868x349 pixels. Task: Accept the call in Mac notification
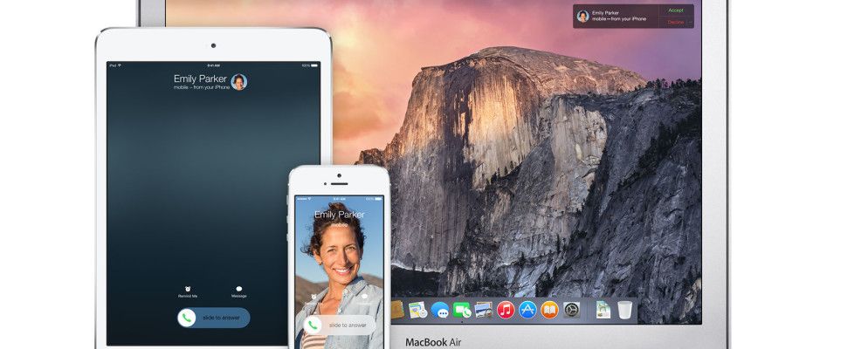click(676, 10)
